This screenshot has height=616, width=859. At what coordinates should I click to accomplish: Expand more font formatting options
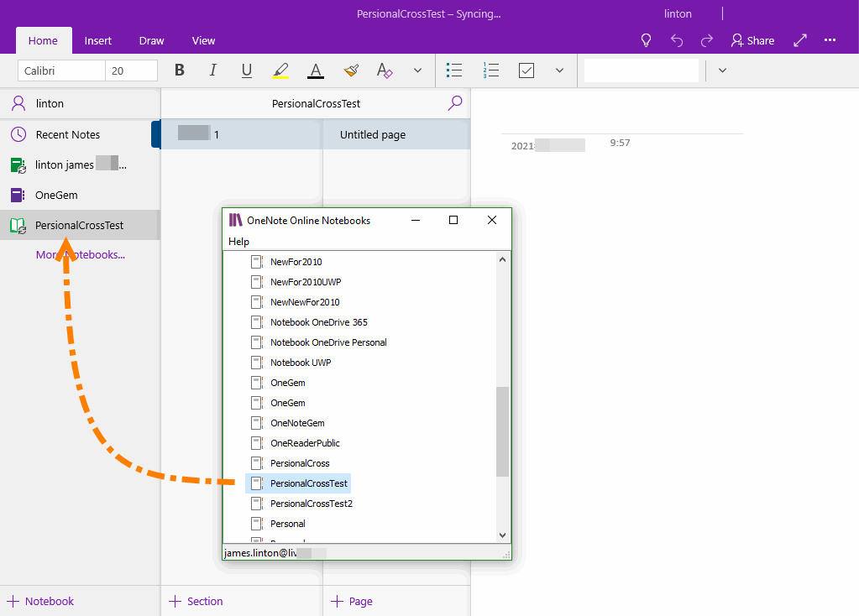tap(417, 70)
